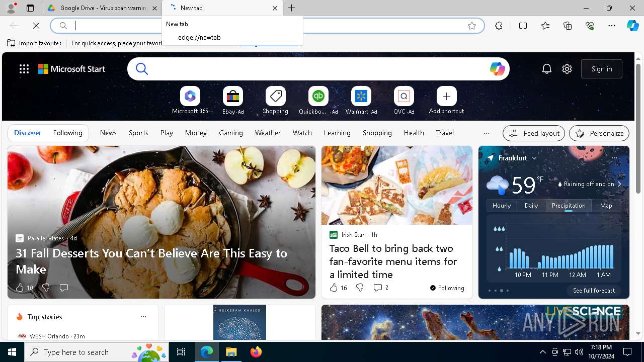Viewport: 644px width, 362px height.
Task: Click the web search magnifier icon
Action: pos(142,69)
